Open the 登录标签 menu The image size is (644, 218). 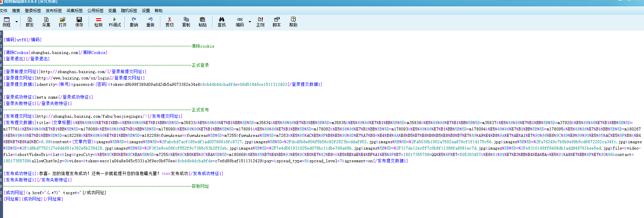pos(33,11)
